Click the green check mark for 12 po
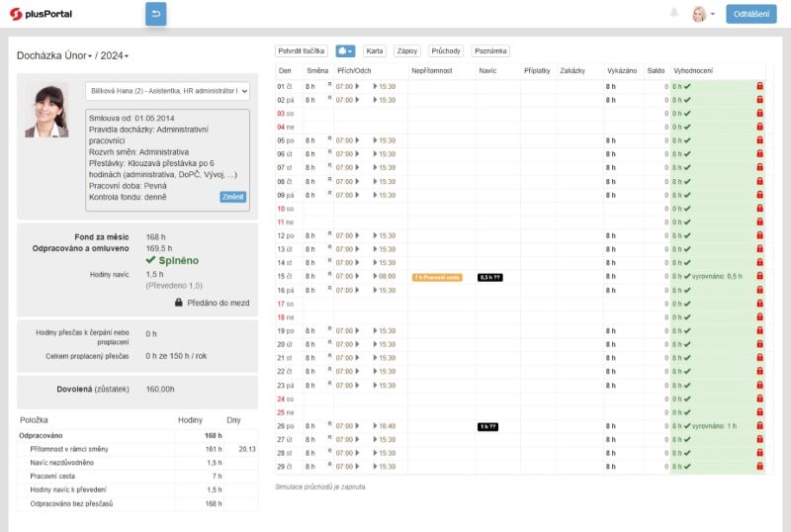 click(x=687, y=235)
